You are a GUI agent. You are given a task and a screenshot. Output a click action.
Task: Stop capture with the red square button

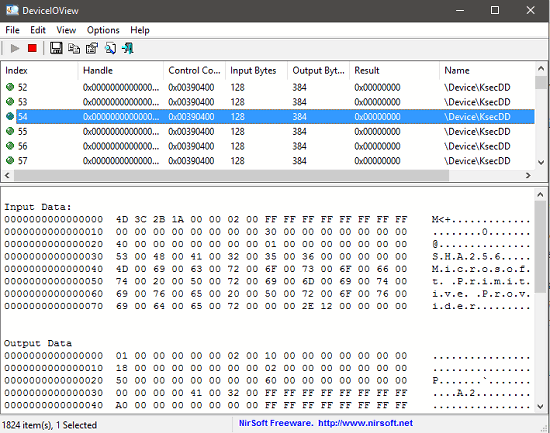coord(32,48)
